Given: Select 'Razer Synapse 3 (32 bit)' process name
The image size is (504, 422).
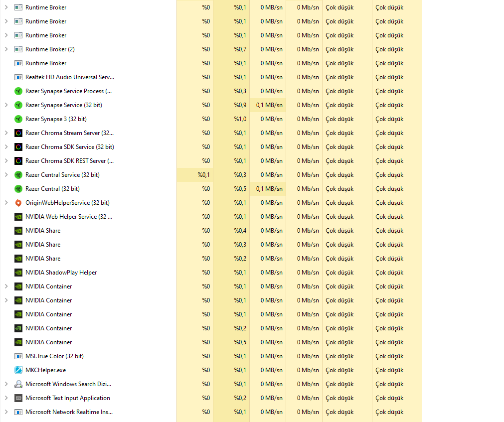Looking at the screenshot, I should pyautogui.click(x=56, y=119).
